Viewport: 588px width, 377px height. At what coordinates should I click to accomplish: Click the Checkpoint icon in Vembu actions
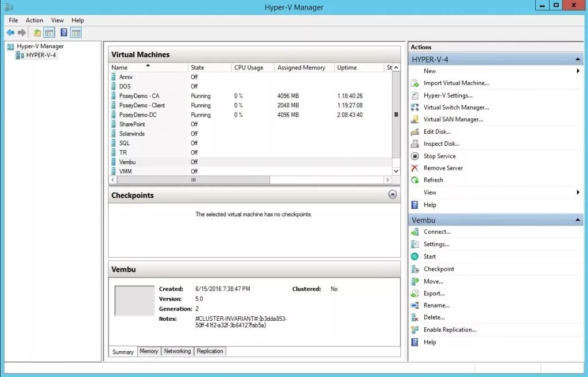point(415,269)
